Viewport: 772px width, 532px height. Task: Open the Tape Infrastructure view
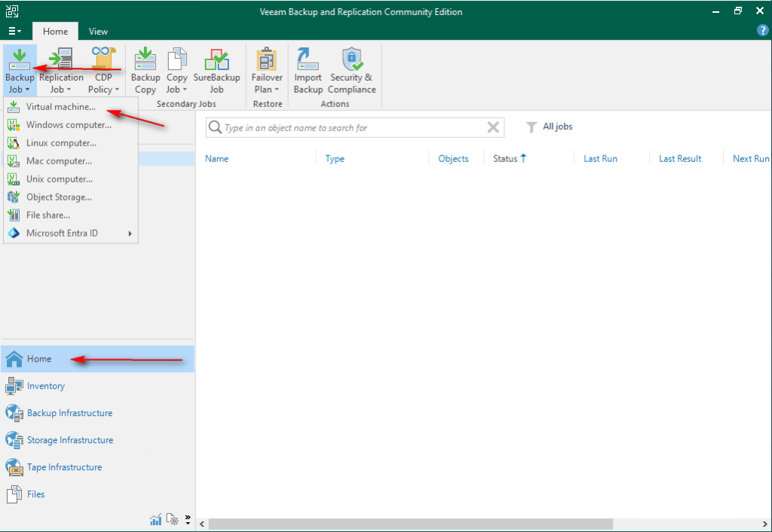pyautogui.click(x=64, y=467)
